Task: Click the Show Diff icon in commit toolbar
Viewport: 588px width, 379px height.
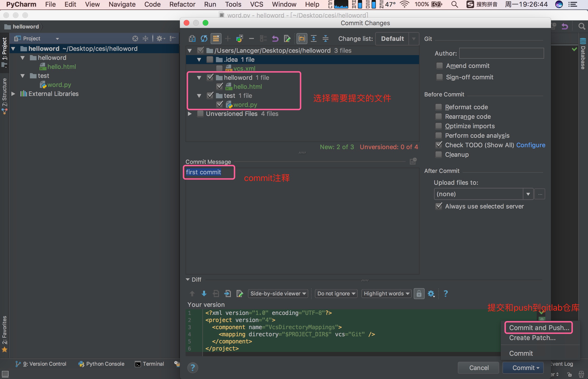Action: (x=192, y=39)
